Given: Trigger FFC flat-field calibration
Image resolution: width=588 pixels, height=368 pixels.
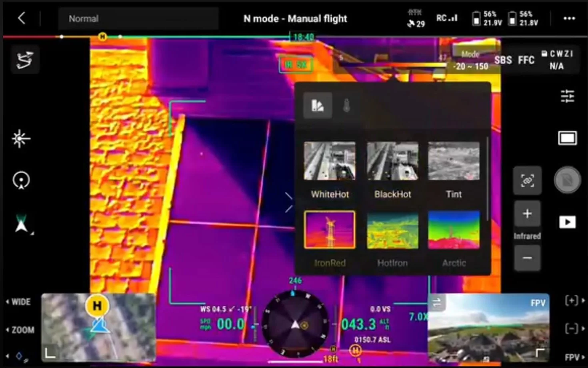Looking at the screenshot, I should (526, 60).
